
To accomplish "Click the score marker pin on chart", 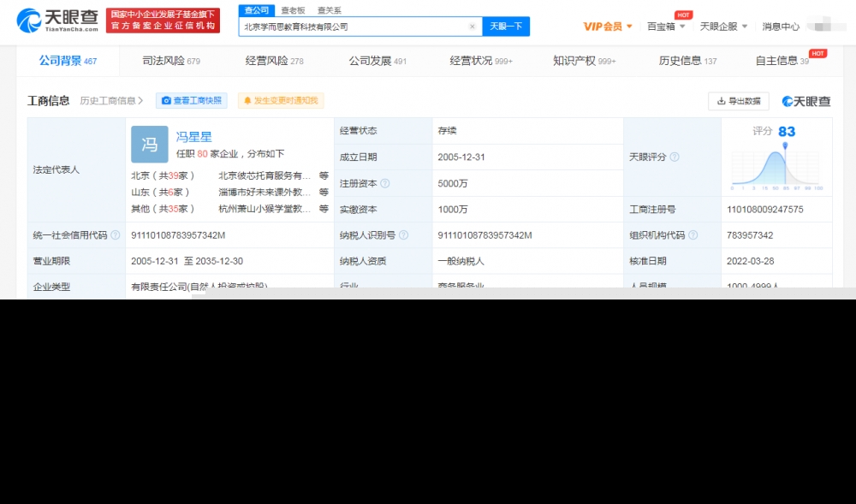I will (x=785, y=145).
